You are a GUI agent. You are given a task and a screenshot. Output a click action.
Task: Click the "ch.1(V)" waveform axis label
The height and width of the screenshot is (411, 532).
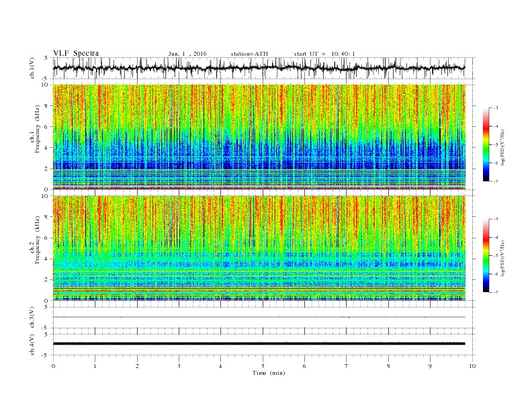(x=32, y=68)
